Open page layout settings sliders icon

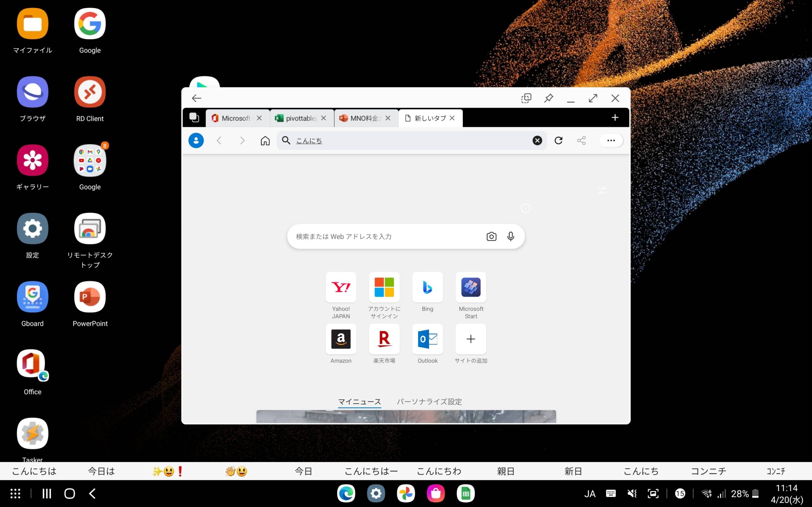[603, 190]
